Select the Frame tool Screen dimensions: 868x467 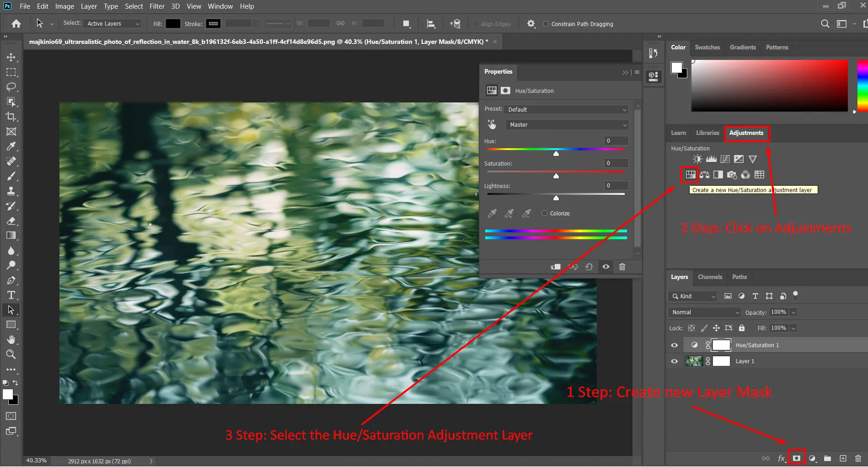[x=11, y=132]
